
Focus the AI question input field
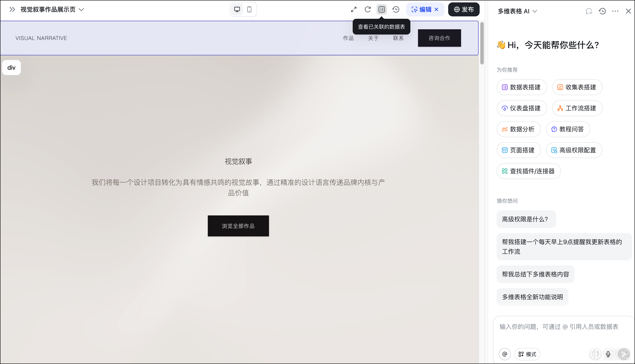[559, 327]
